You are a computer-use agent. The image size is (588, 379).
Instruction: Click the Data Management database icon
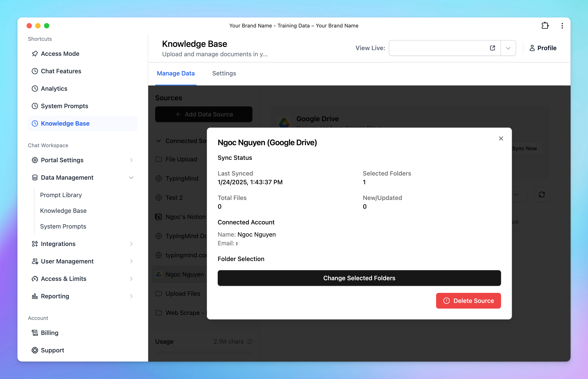pos(35,178)
